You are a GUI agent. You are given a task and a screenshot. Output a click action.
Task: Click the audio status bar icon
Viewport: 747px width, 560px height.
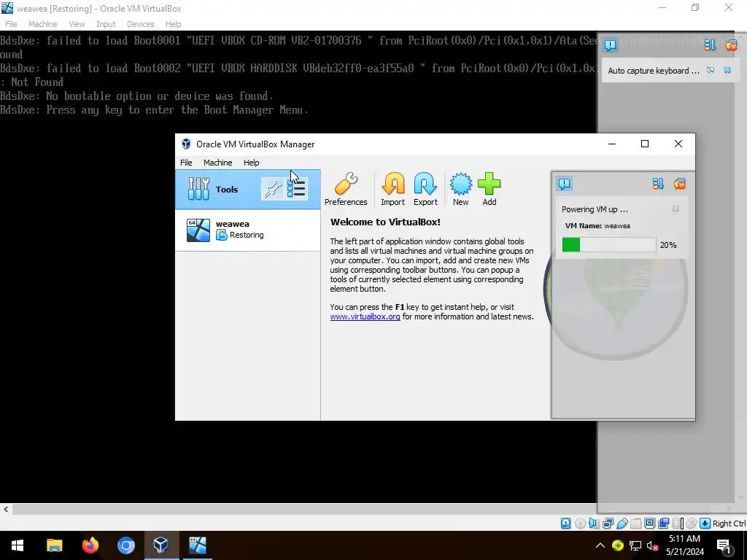pos(594,524)
